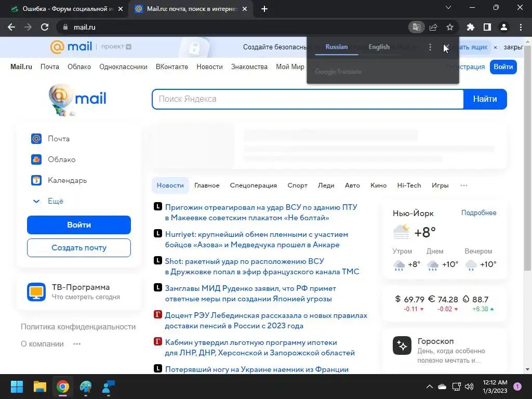Click the browser forward arrow

click(28, 27)
